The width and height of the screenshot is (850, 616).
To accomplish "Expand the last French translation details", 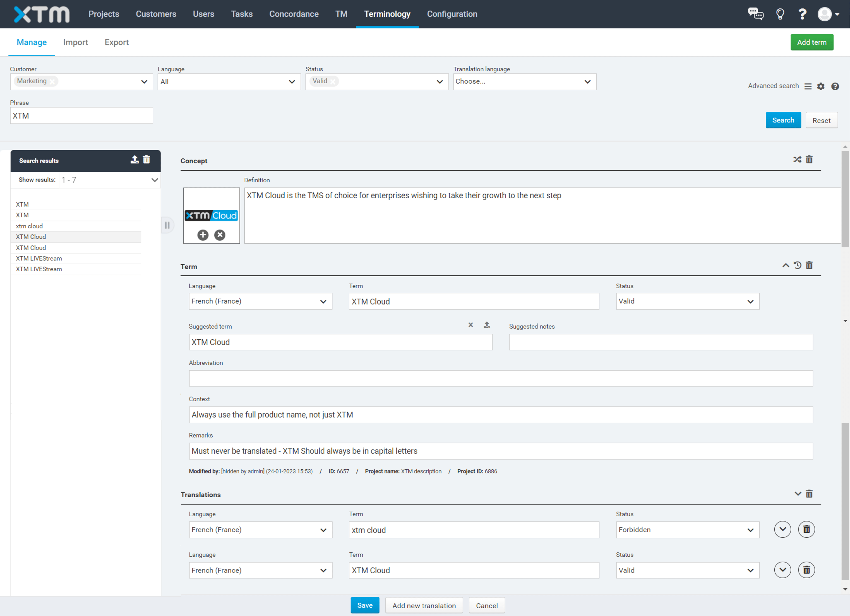I will [782, 570].
